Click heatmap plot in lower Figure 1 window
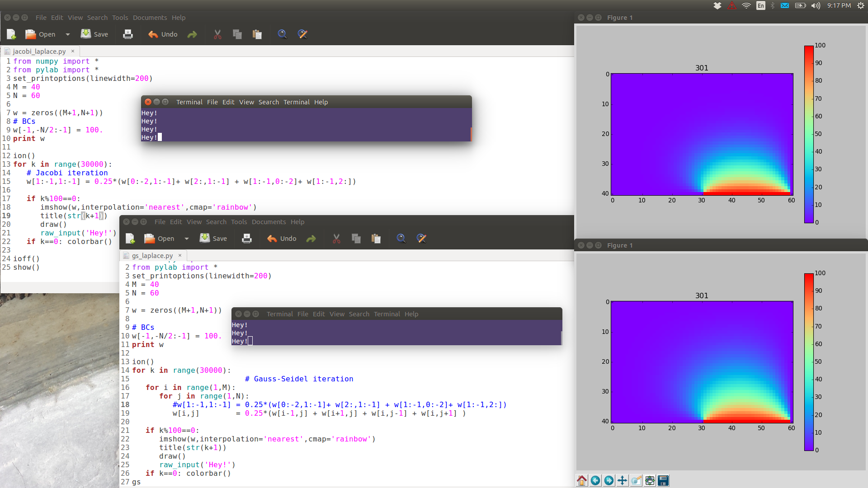This screenshot has width=868, height=488. tap(702, 362)
